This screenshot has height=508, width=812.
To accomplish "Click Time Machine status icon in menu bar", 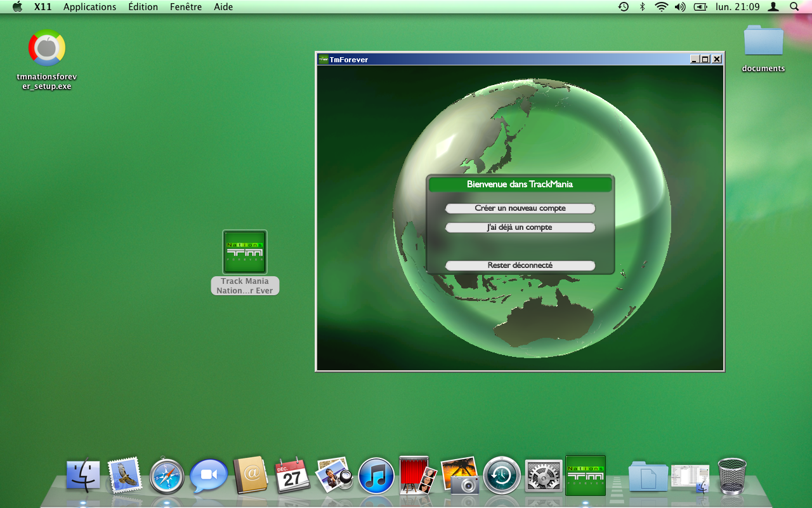I will pyautogui.click(x=624, y=7).
